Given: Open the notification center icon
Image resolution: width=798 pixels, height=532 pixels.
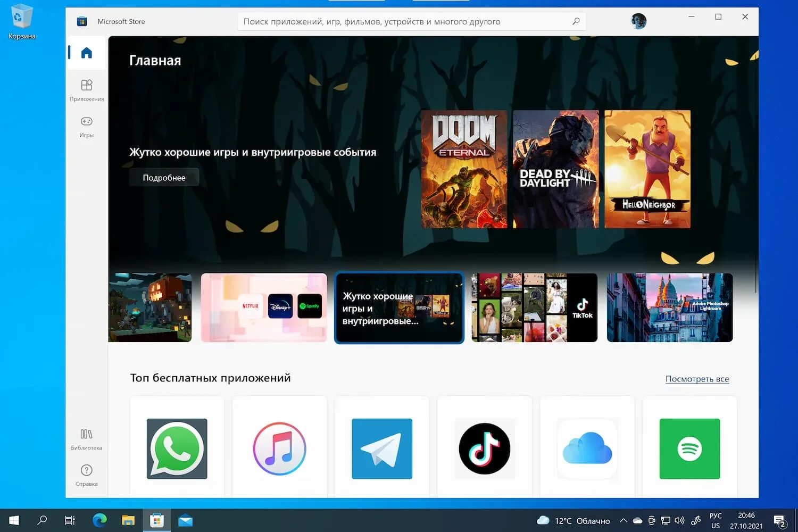Looking at the screenshot, I should [780, 520].
